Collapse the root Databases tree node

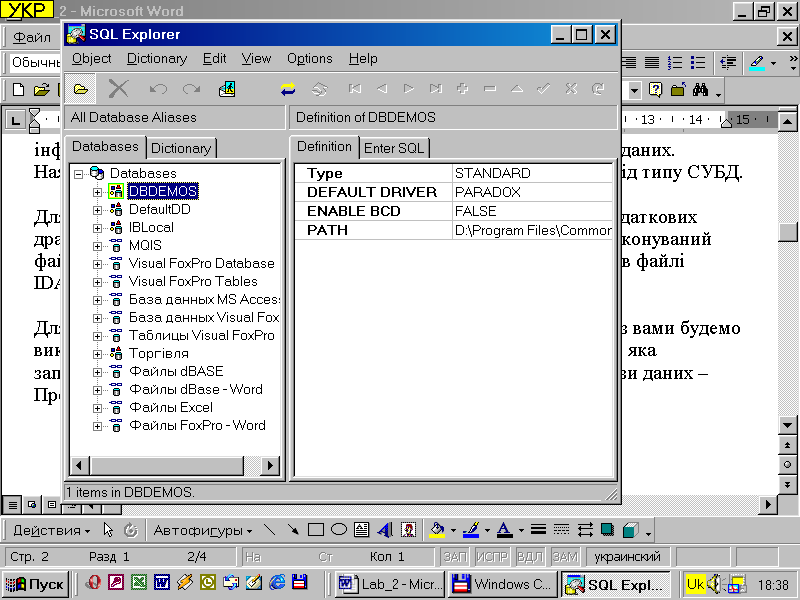(x=79, y=174)
